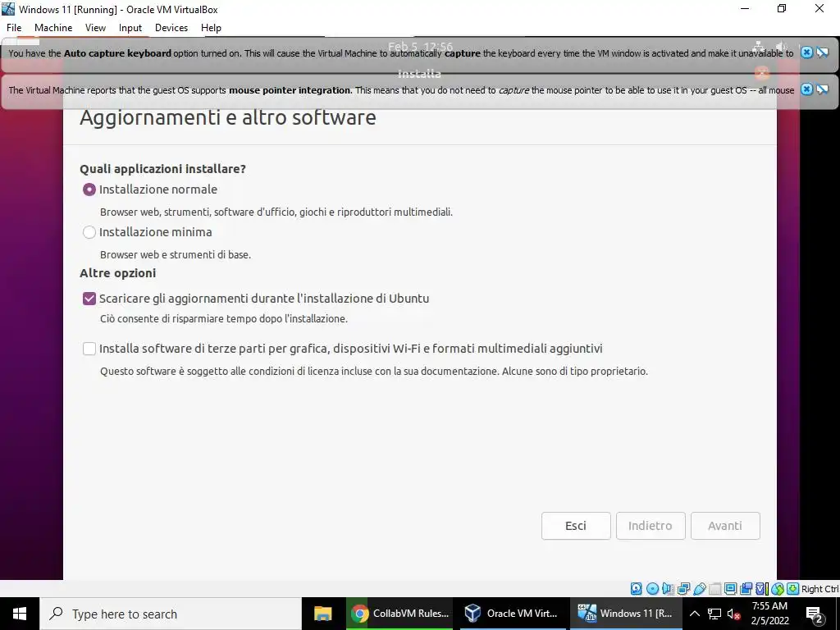
Task: Open File Explorer from the taskbar
Action: (323, 614)
